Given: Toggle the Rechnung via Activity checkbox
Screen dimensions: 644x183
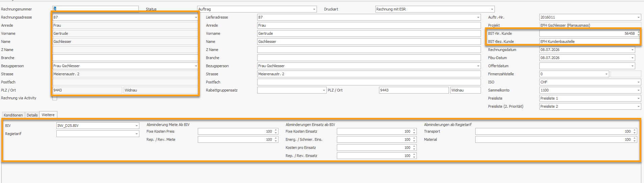Looking at the screenshot, I should coord(55,98).
